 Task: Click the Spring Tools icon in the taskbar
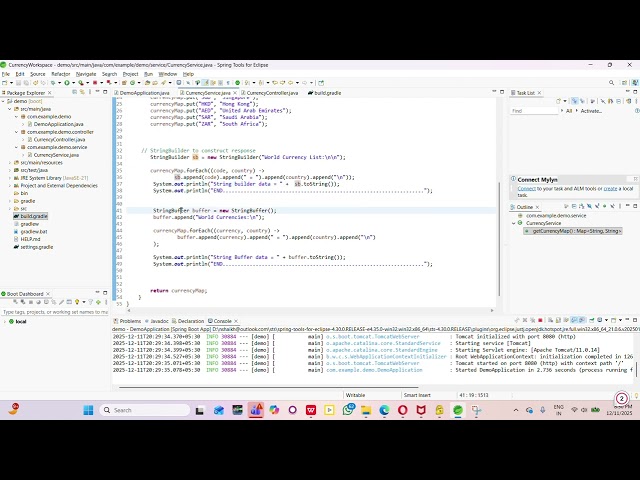click(x=458, y=410)
